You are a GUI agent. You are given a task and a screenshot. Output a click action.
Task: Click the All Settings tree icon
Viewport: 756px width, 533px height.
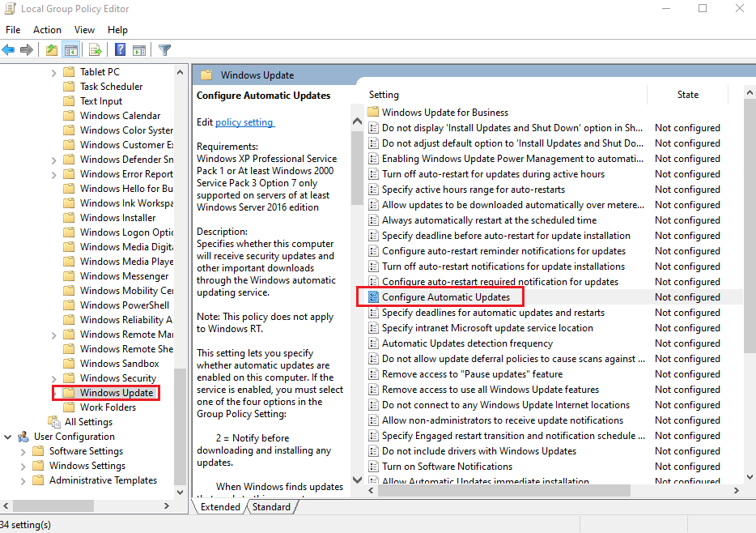pyautogui.click(x=54, y=422)
